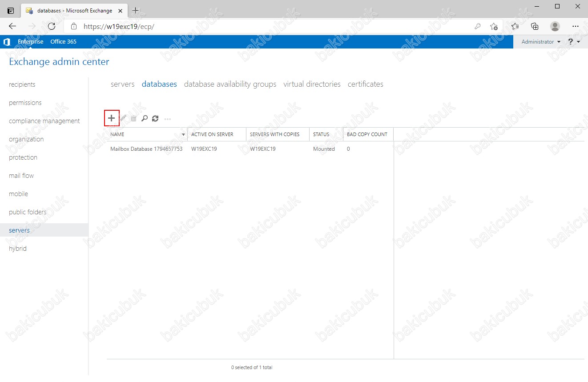This screenshot has width=588, height=382.
Task: Open recipients in left navigation
Action: (x=22, y=84)
